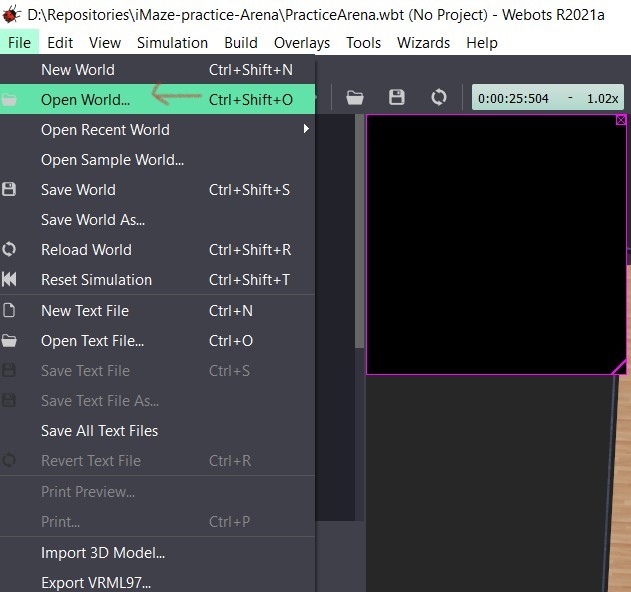
Task: Select Save All Text Files
Action: pos(157,431)
